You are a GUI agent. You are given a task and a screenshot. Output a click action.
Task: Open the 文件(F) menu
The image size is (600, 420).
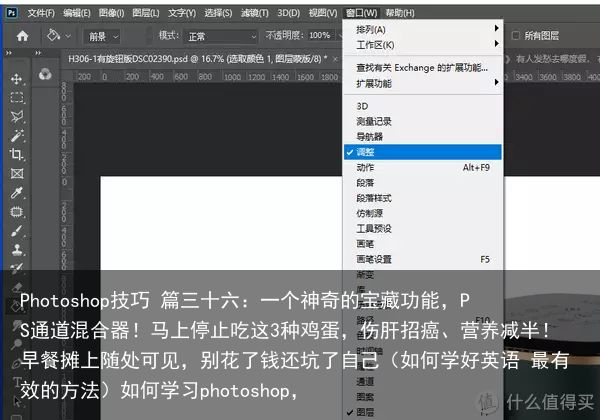tap(41, 13)
